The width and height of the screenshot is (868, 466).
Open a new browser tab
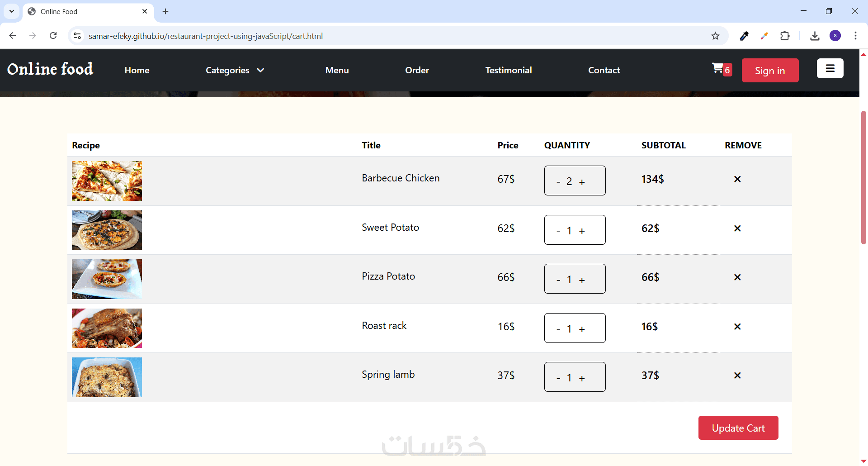[165, 11]
